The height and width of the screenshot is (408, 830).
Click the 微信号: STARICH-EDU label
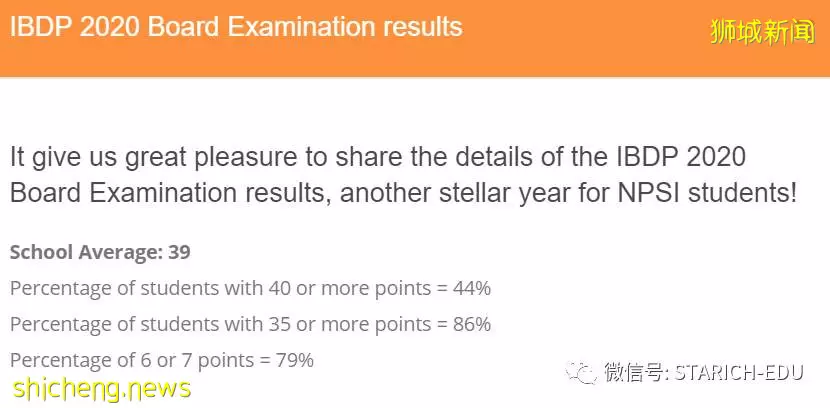(x=703, y=373)
